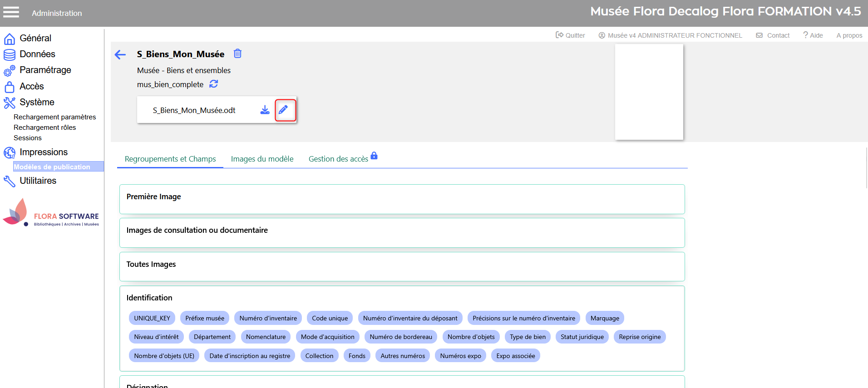Click the back arrow icon

pos(120,55)
